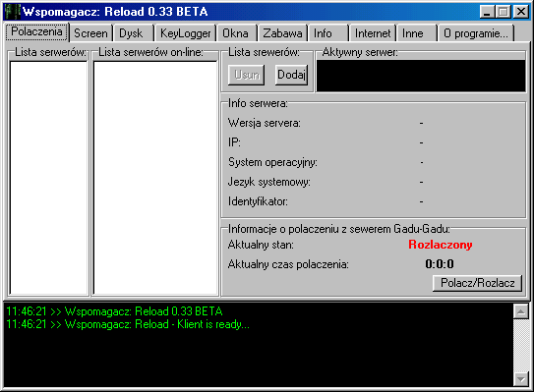Image resolution: width=534 pixels, height=392 pixels.
Task: Click the 'Aktualny stan:' label
Action: coord(261,245)
